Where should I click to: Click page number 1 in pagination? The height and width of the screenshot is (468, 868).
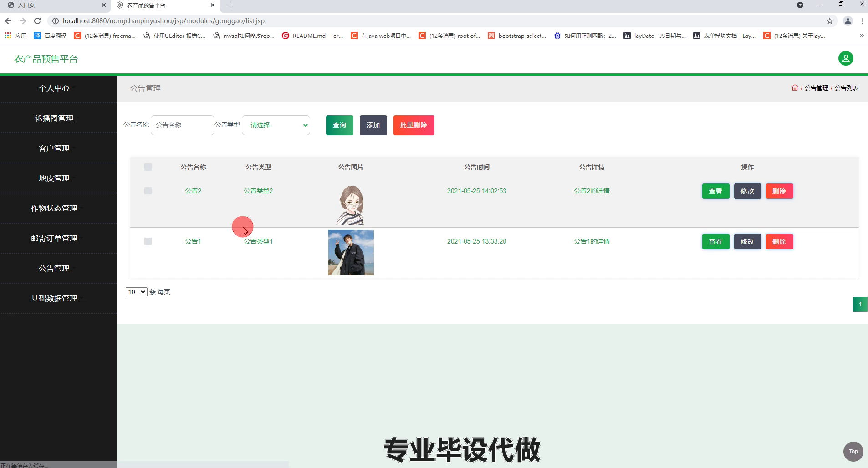pyautogui.click(x=860, y=304)
